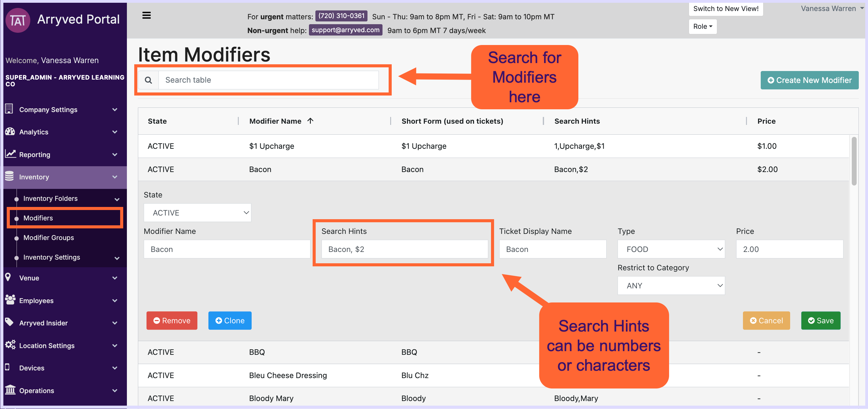The height and width of the screenshot is (409, 868).
Task: Click the Modifier Name sort arrow
Action: pyautogui.click(x=310, y=121)
